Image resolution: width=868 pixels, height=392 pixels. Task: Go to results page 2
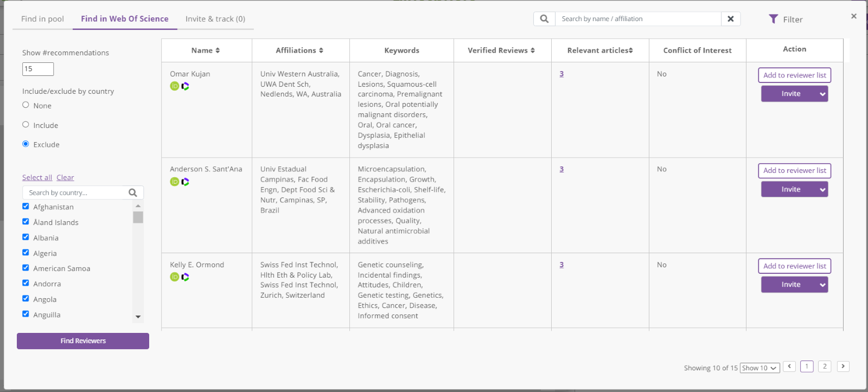point(825,367)
